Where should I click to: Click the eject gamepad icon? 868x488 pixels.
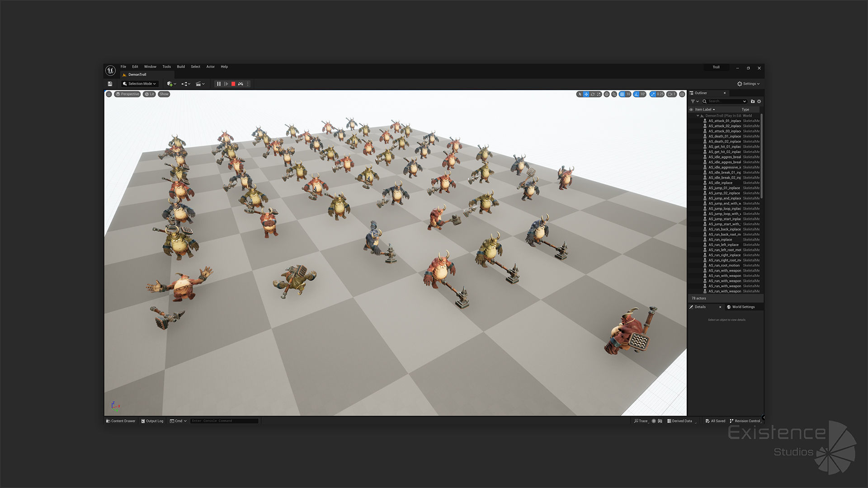[241, 84]
